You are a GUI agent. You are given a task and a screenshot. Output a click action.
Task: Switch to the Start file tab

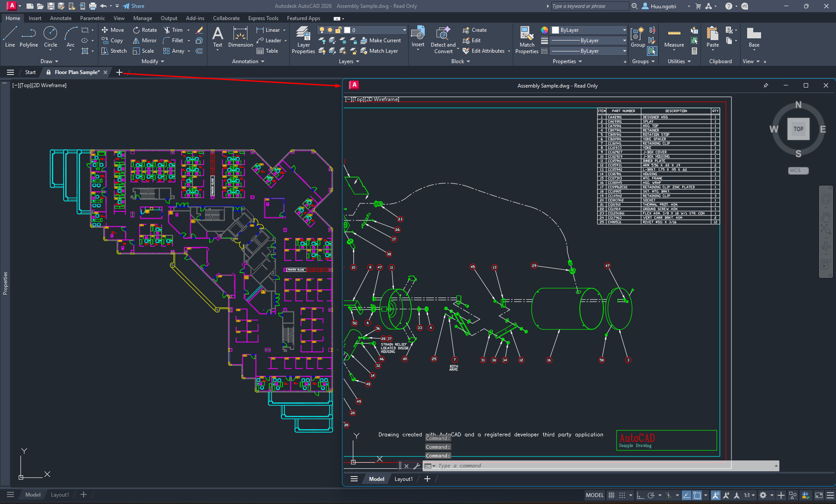(30, 72)
